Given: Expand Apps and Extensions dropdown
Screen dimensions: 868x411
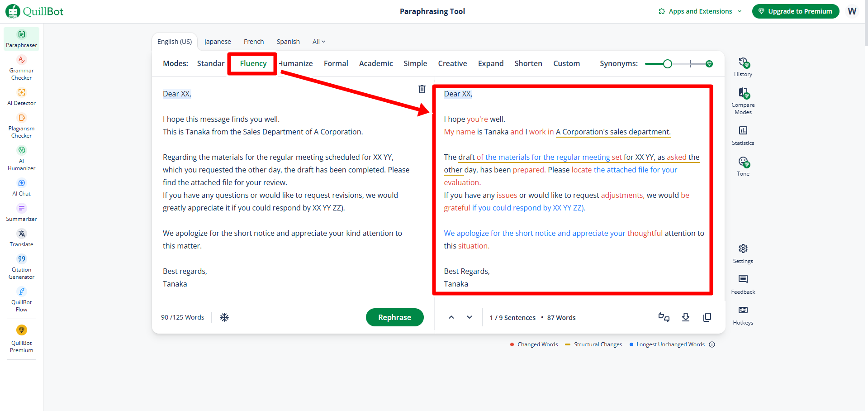Looking at the screenshot, I should [x=700, y=11].
